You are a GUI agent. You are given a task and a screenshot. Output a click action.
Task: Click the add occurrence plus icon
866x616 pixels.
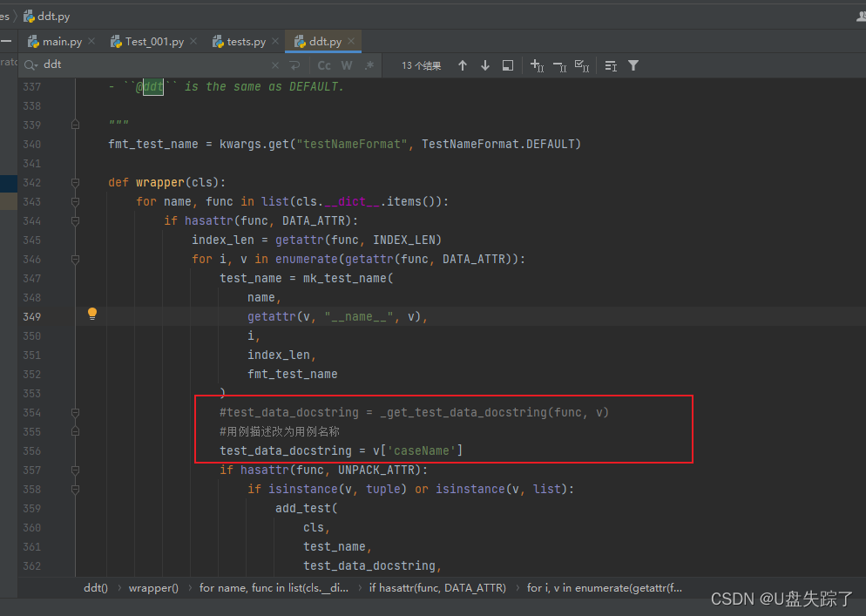coord(537,65)
